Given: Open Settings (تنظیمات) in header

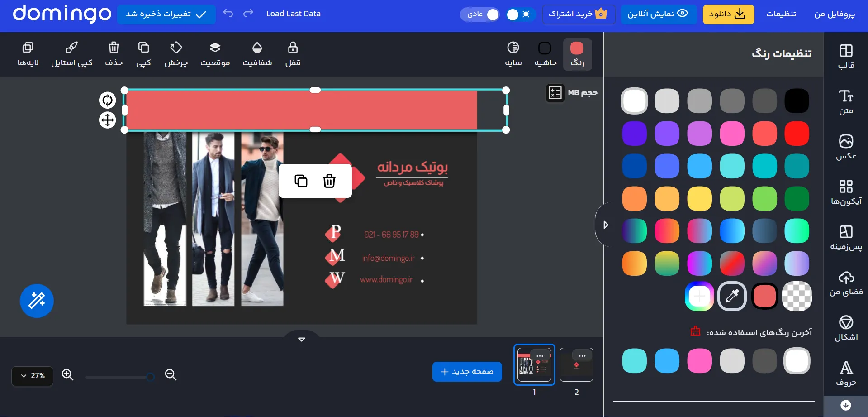Looking at the screenshot, I should [781, 14].
